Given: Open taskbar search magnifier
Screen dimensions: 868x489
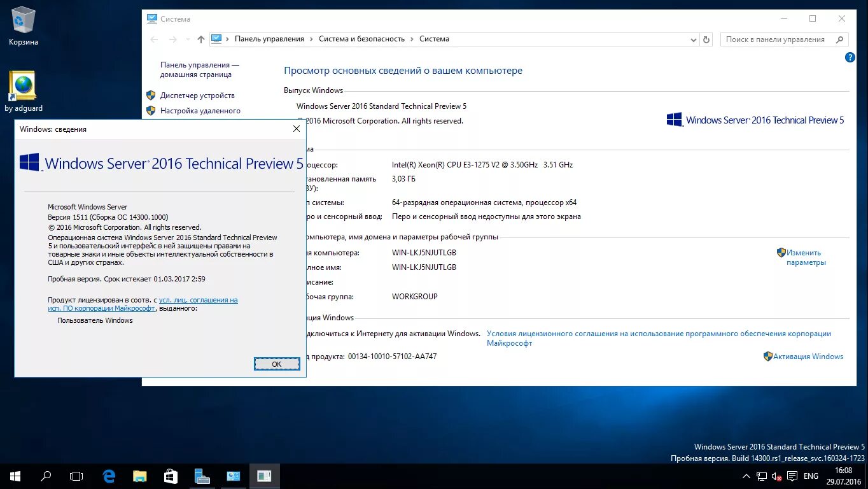Looking at the screenshot, I should [46, 476].
